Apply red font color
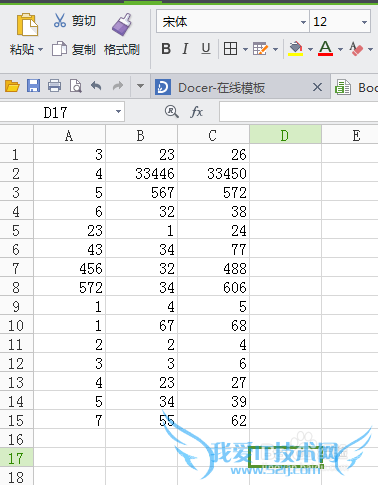 point(325,49)
